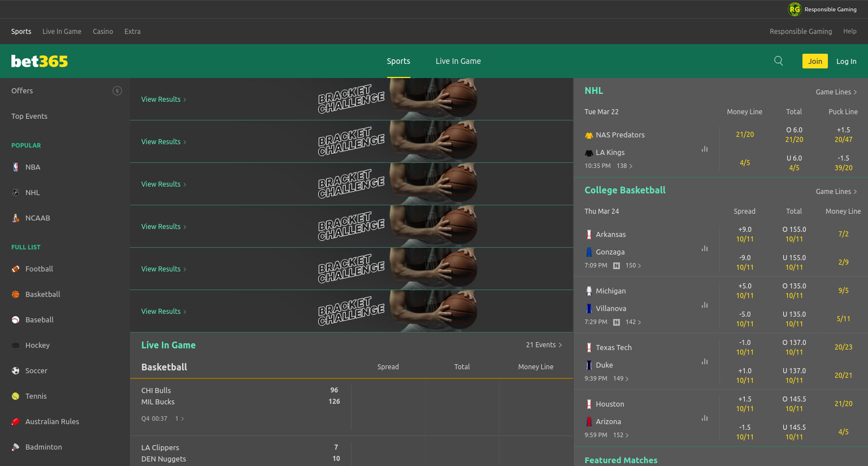
Task: Select Houston +1.5 spread odds
Action: click(x=745, y=404)
